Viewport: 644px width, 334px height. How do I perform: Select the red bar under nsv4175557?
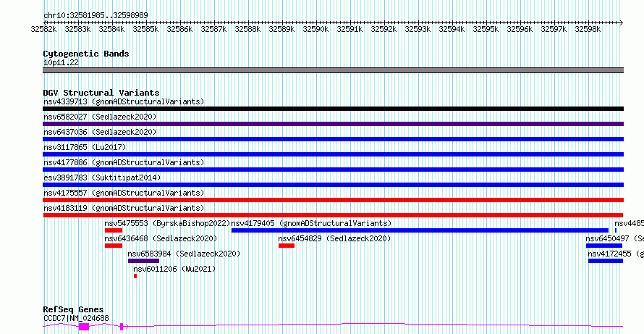point(333,200)
